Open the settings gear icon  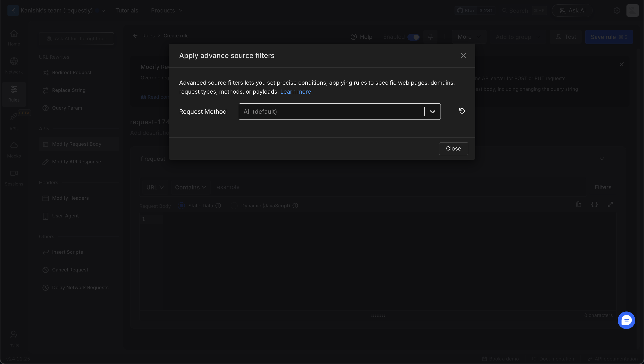[x=617, y=10]
